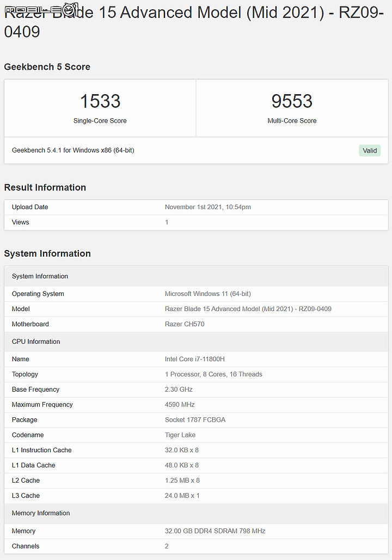Click the page title Razer Blade 15 Advanced Model

[194, 22]
